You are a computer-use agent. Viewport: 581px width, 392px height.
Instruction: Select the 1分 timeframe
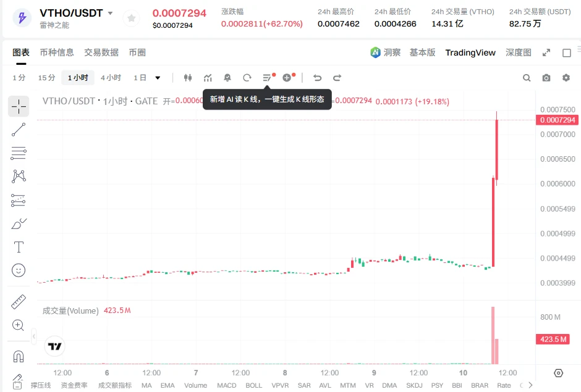[x=19, y=78]
